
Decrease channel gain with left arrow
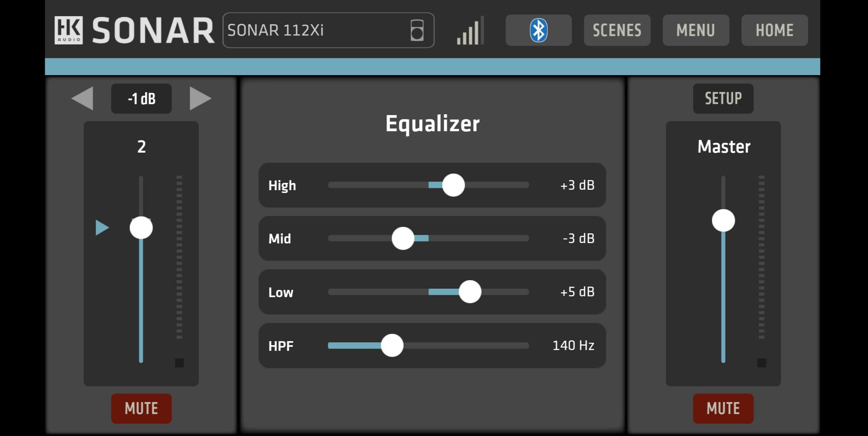pos(82,98)
